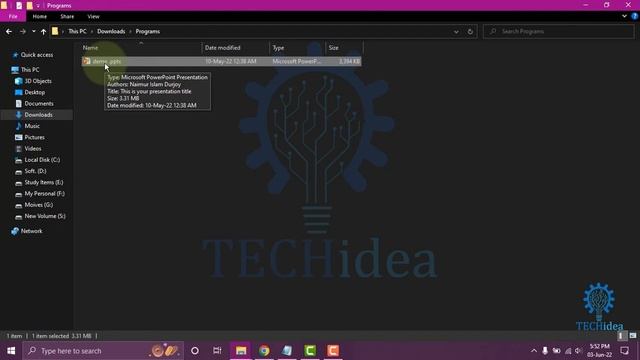Select This PC in navigation pane

[30, 70]
